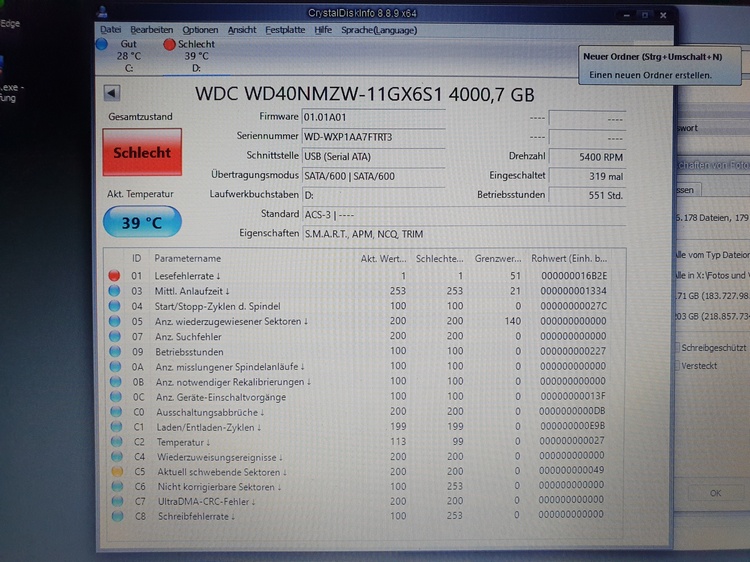
Task: Open the Festplatte menu
Action: [285, 30]
